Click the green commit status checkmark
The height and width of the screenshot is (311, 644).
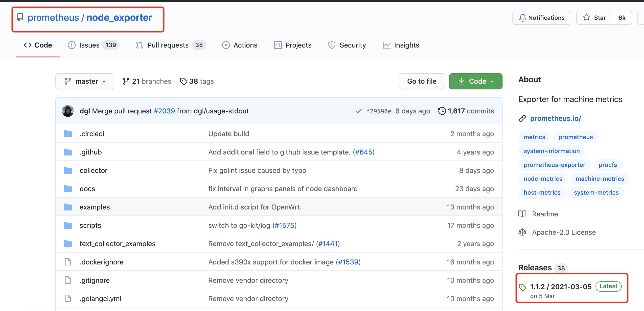pyautogui.click(x=358, y=111)
